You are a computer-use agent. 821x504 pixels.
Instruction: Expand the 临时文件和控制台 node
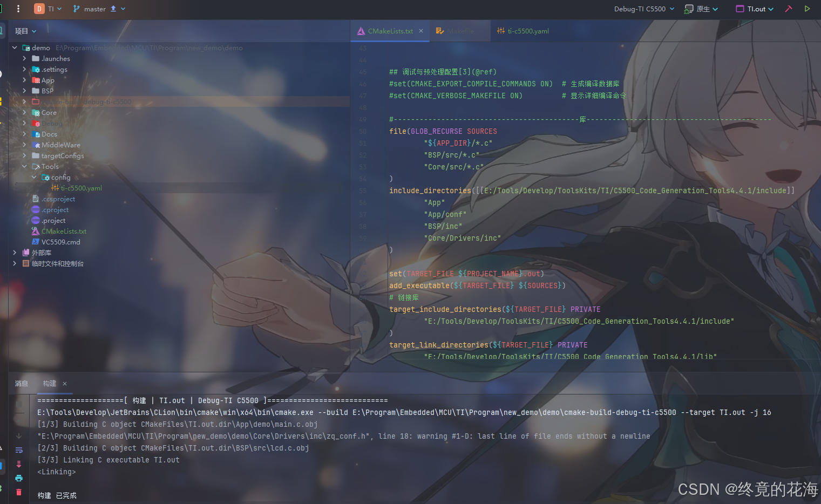click(15, 263)
